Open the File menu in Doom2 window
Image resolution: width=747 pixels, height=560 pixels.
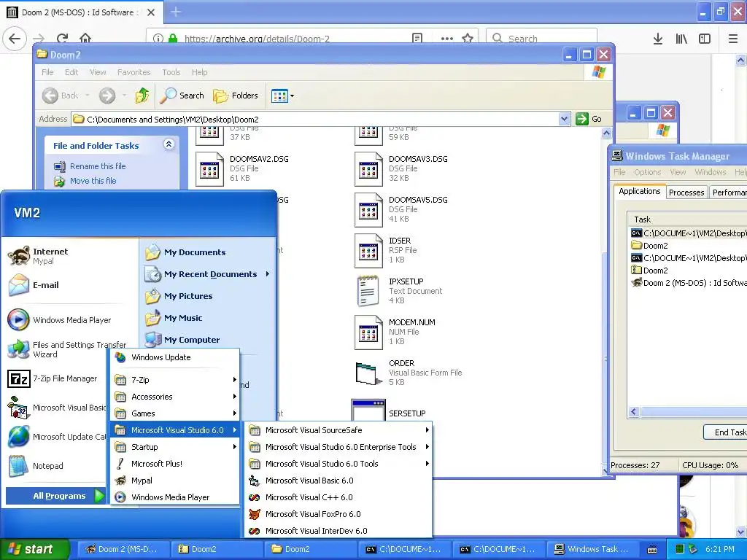point(47,72)
